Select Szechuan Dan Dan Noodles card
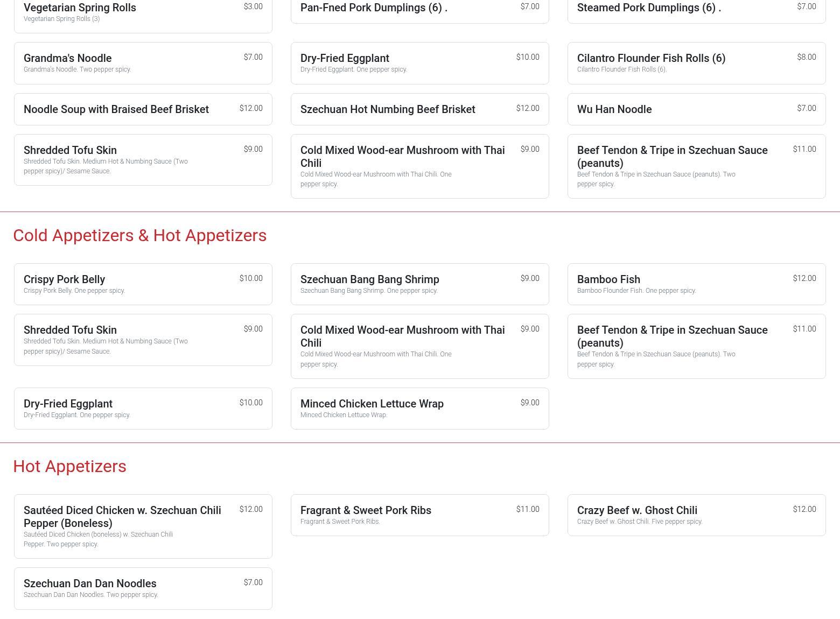This screenshot has width=840, height=619. click(x=143, y=588)
